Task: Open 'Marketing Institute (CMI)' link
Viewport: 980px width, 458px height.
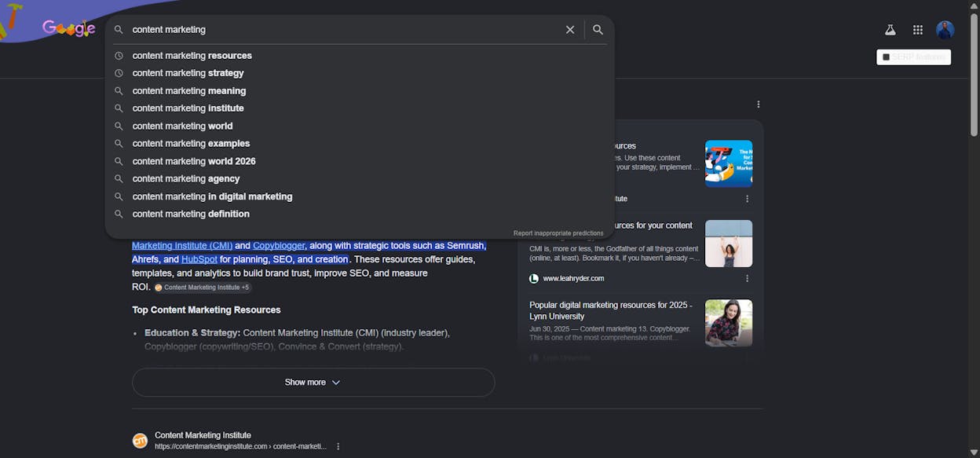Action: pyautogui.click(x=182, y=245)
